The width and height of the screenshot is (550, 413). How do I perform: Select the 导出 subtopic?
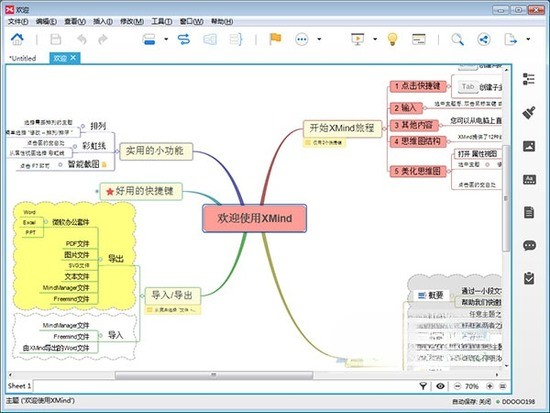(x=116, y=259)
